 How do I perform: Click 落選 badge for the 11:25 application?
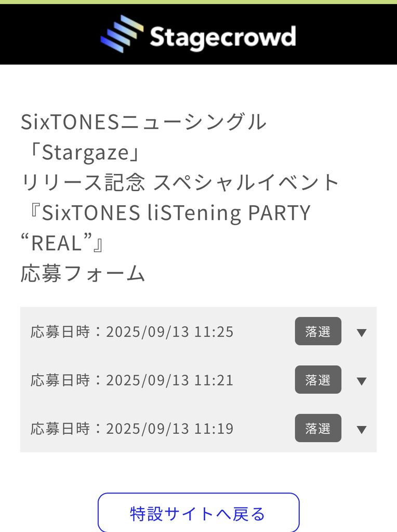tap(318, 331)
